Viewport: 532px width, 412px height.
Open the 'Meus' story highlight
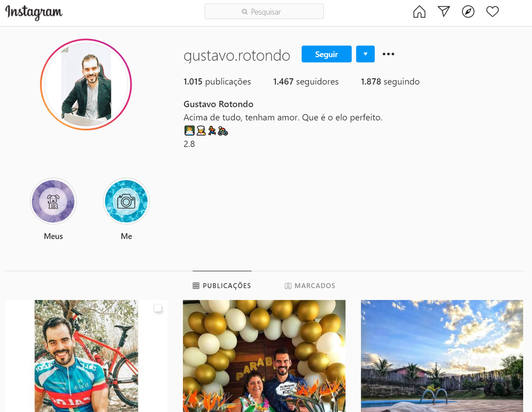53,201
